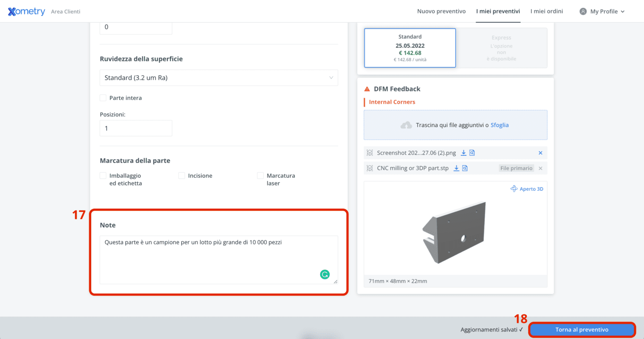The width and height of the screenshot is (644, 339).
Task: Click the Marcatura della parte heading
Action: [135, 160]
